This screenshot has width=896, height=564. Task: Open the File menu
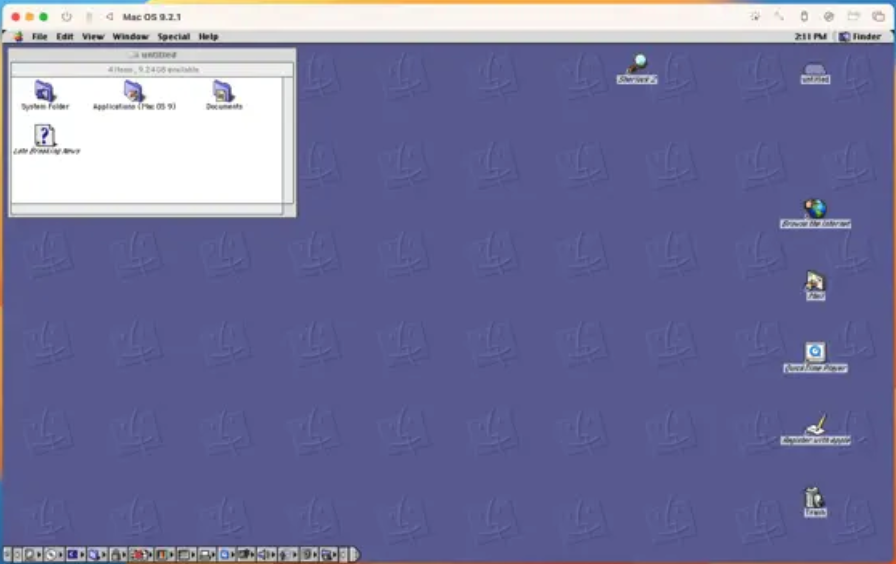[x=39, y=37]
